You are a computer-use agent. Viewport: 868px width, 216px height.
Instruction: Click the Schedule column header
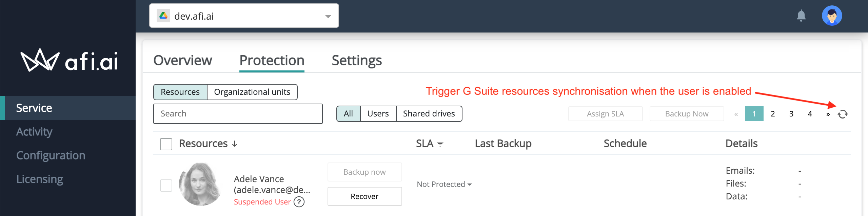click(625, 144)
